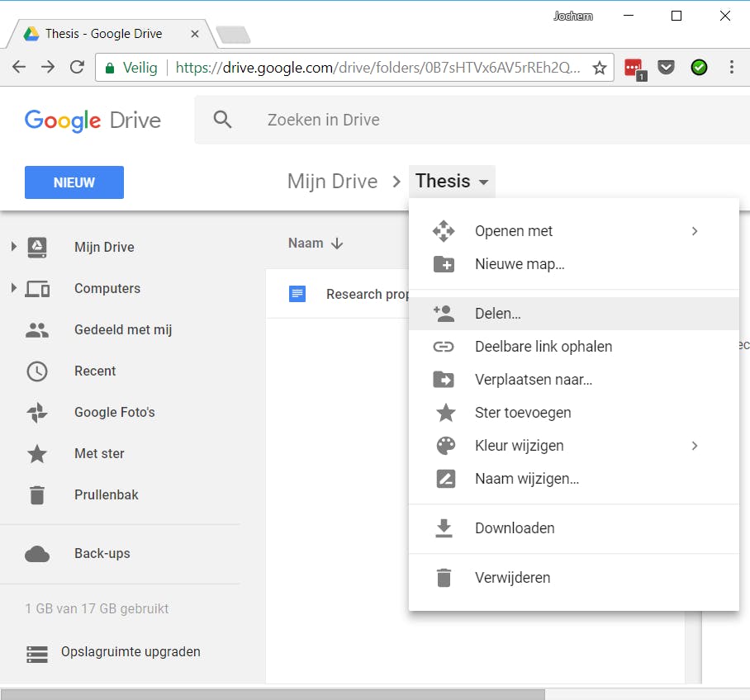Click the Back-ups cloud icon
Screen dimensions: 750x700
tap(37, 554)
